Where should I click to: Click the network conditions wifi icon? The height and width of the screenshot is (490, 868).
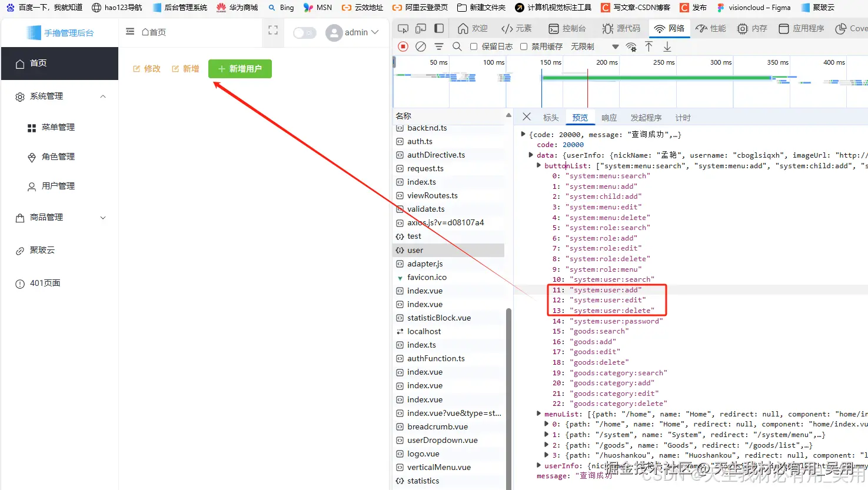click(x=631, y=47)
